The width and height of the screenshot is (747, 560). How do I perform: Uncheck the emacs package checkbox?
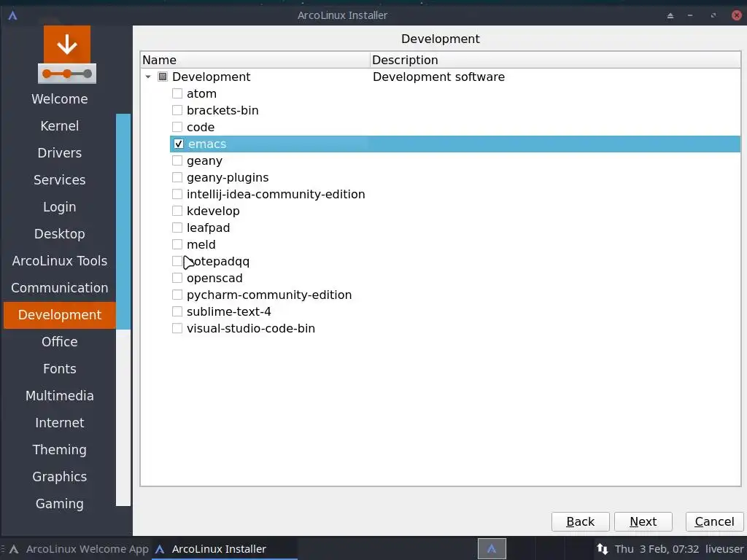pyautogui.click(x=179, y=144)
